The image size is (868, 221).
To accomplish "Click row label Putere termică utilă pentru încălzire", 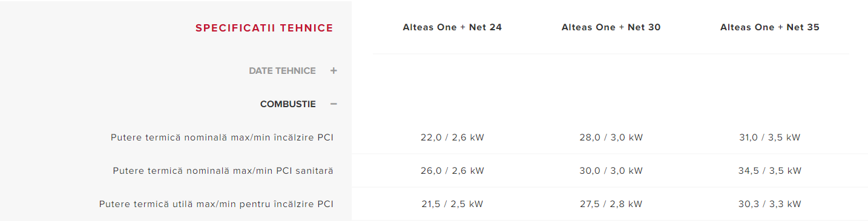I will tap(217, 204).
